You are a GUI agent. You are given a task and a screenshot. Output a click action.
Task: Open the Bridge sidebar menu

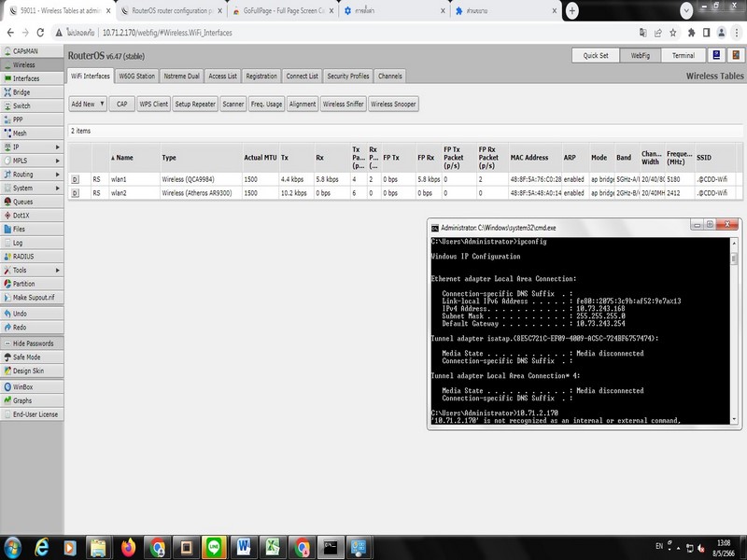tap(32, 92)
